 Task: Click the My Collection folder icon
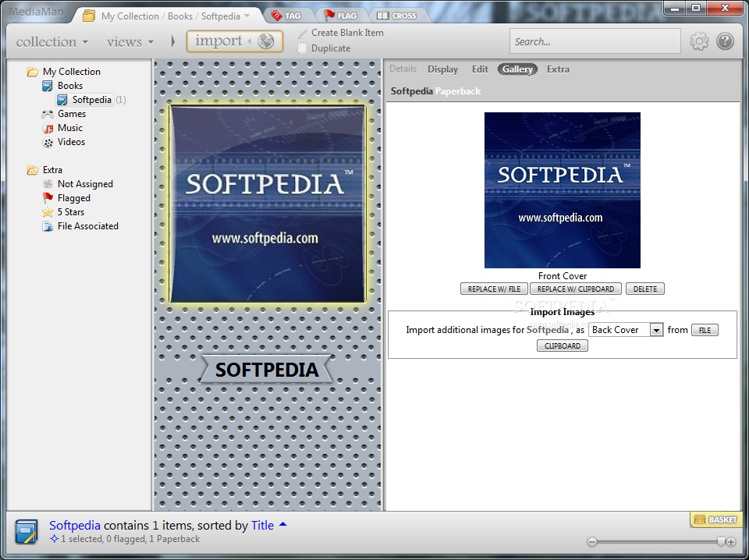point(33,72)
